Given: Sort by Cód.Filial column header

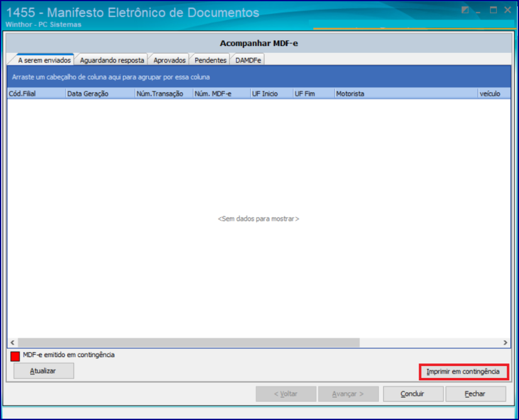Looking at the screenshot, I should pos(36,94).
